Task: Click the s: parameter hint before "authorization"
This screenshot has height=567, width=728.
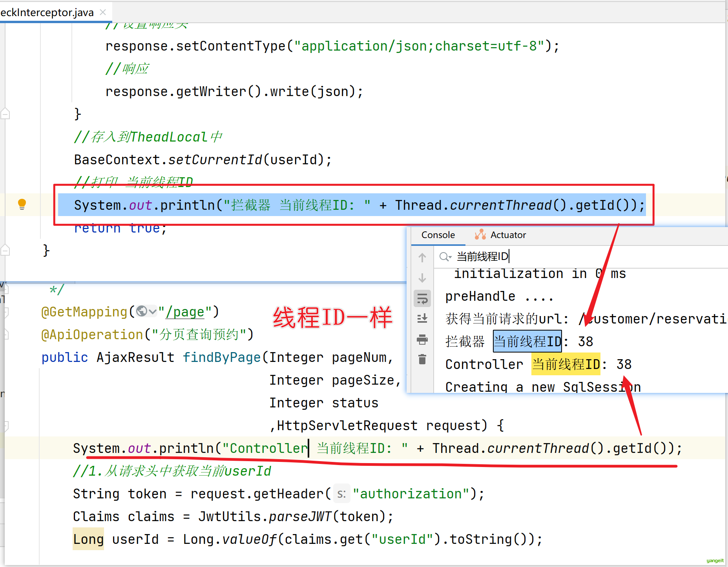Action: pos(341,494)
